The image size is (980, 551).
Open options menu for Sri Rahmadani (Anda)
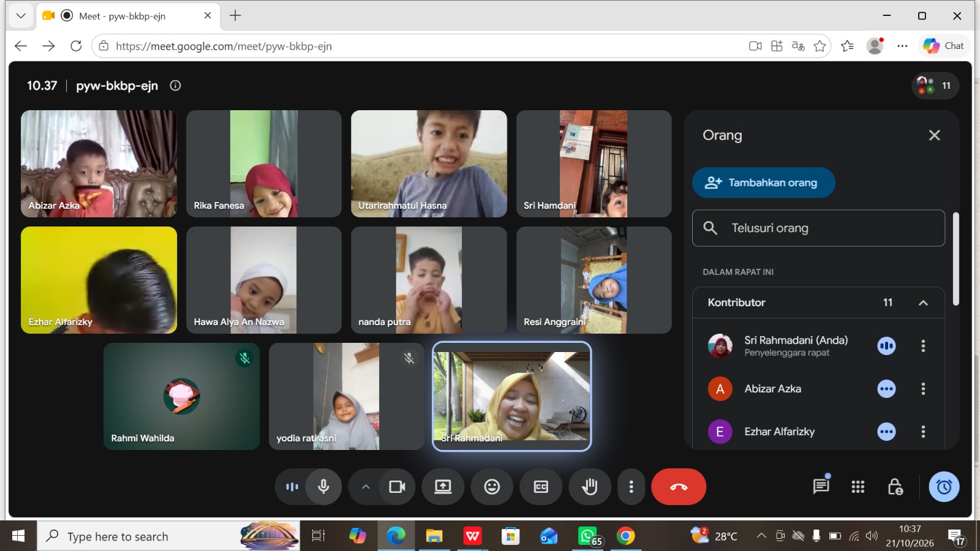tap(923, 346)
